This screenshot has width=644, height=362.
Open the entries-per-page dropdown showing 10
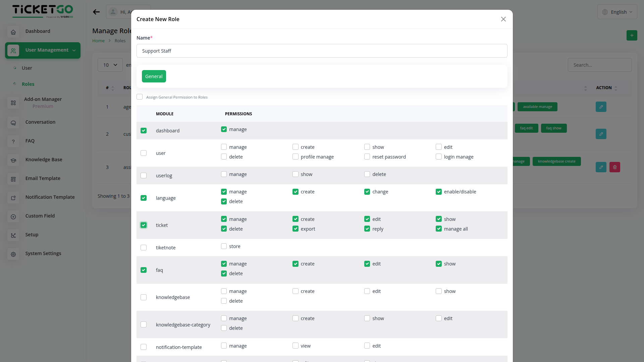click(x=110, y=65)
